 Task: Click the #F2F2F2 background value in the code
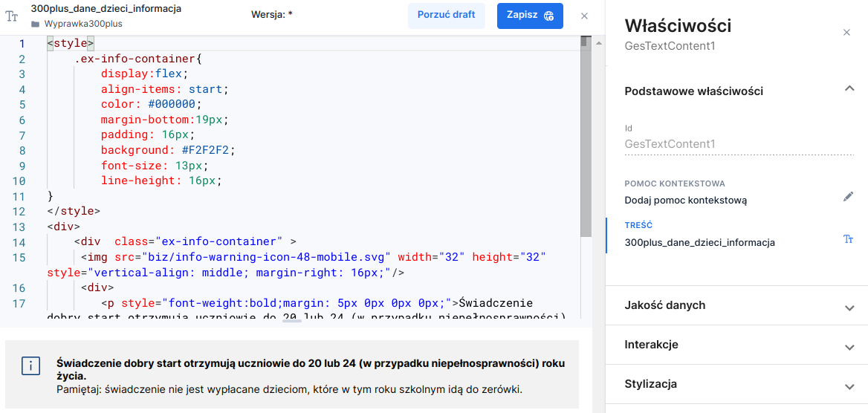[208, 150]
